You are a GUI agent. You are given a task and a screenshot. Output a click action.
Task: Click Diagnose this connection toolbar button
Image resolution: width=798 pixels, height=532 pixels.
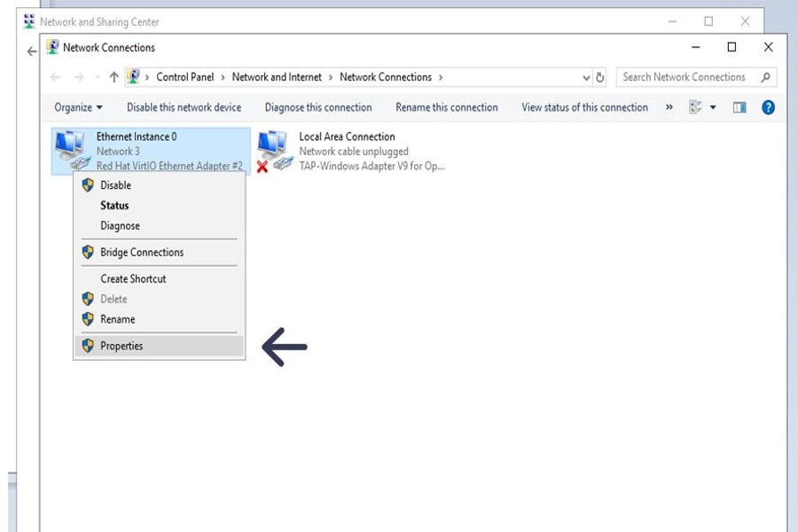318,107
